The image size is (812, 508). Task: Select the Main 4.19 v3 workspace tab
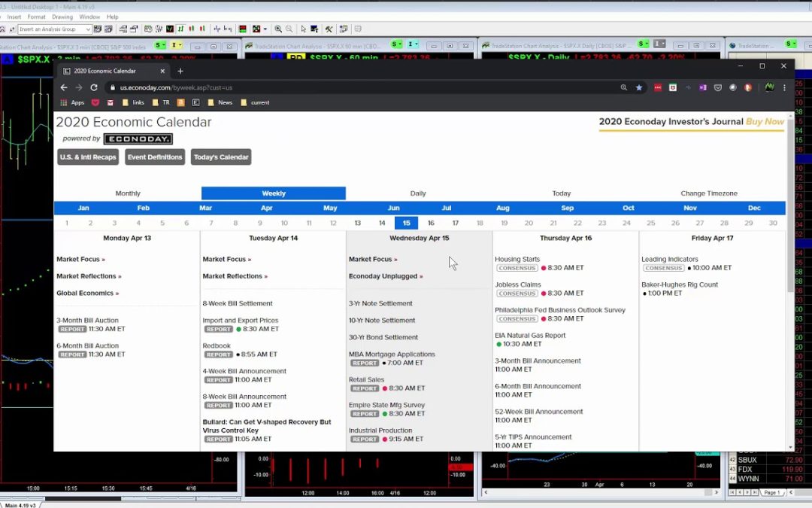tap(21, 505)
